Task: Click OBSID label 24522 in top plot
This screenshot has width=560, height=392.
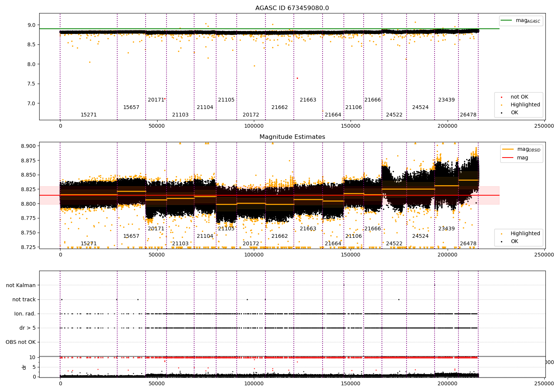Action: [394, 115]
